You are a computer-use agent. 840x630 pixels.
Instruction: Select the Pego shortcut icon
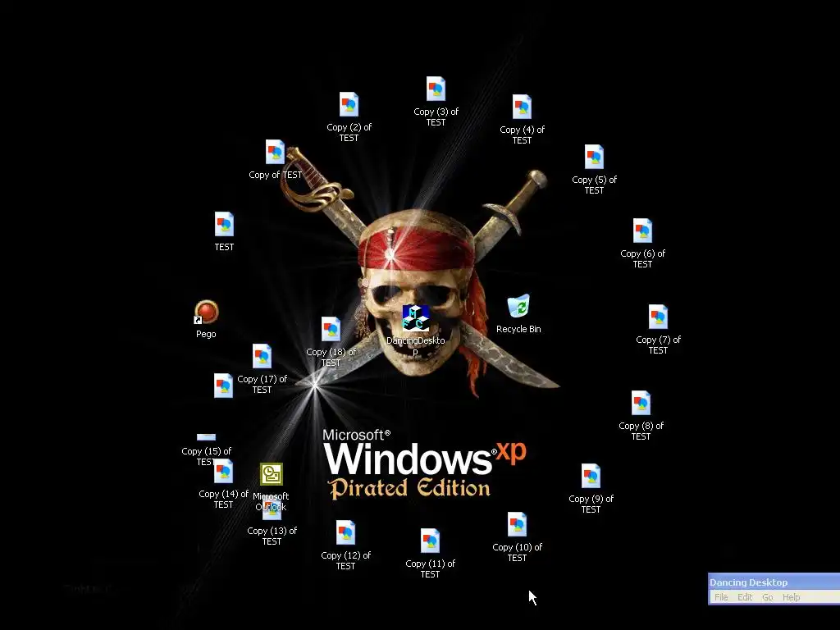point(206,312)
